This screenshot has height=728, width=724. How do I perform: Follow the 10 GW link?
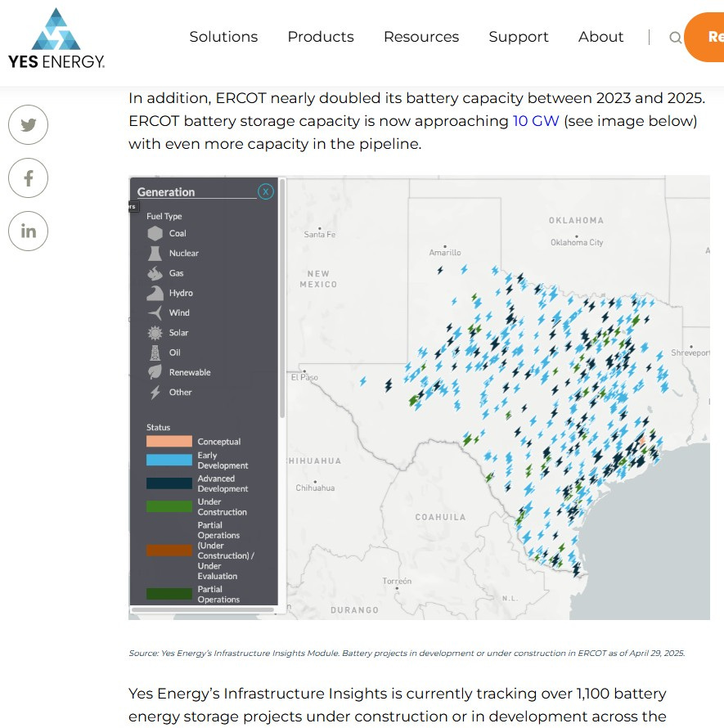(x=536, y=121)
